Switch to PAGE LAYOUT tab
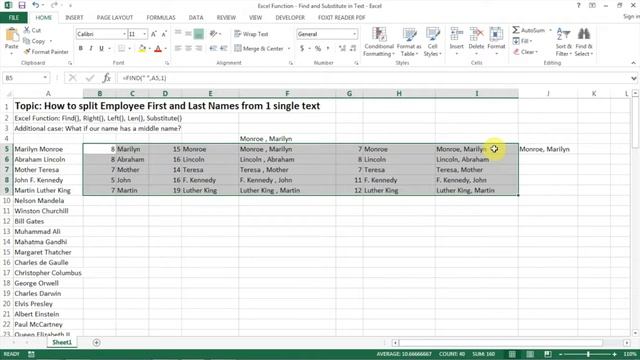The height and width of the screenshot is (360, 640). coord(115,18)
